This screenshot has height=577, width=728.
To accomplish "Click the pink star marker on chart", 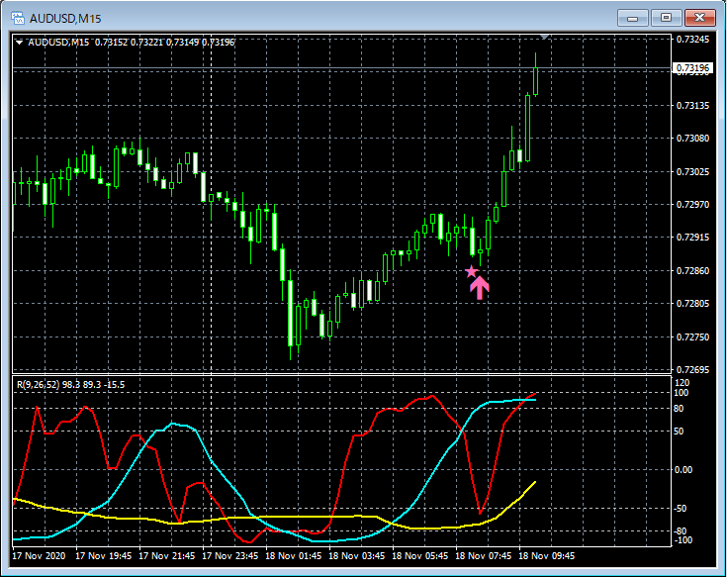I will [472, 271].
